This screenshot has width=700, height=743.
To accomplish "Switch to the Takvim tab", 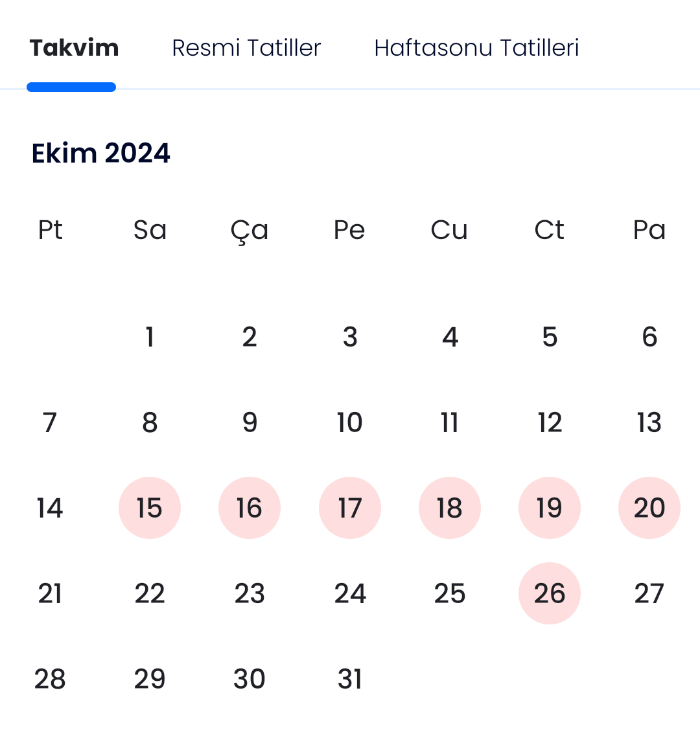I will pos(74,48).
